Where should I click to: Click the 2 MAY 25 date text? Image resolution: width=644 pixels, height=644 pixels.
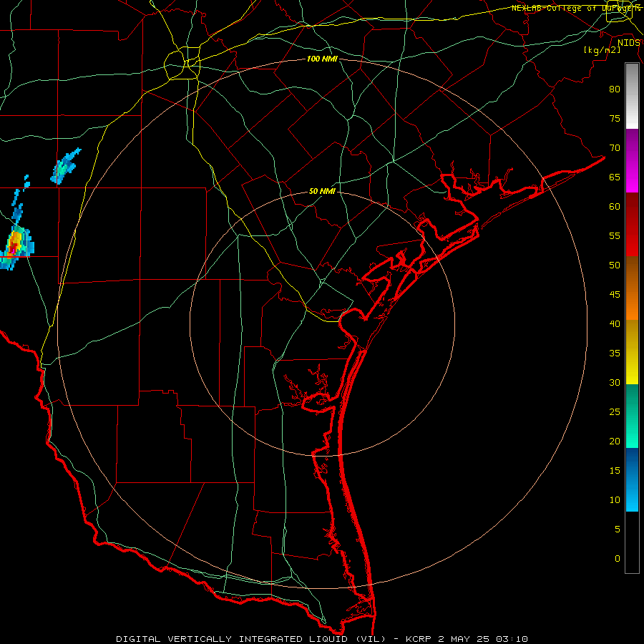pyautogui.click(x=464, y=639)
